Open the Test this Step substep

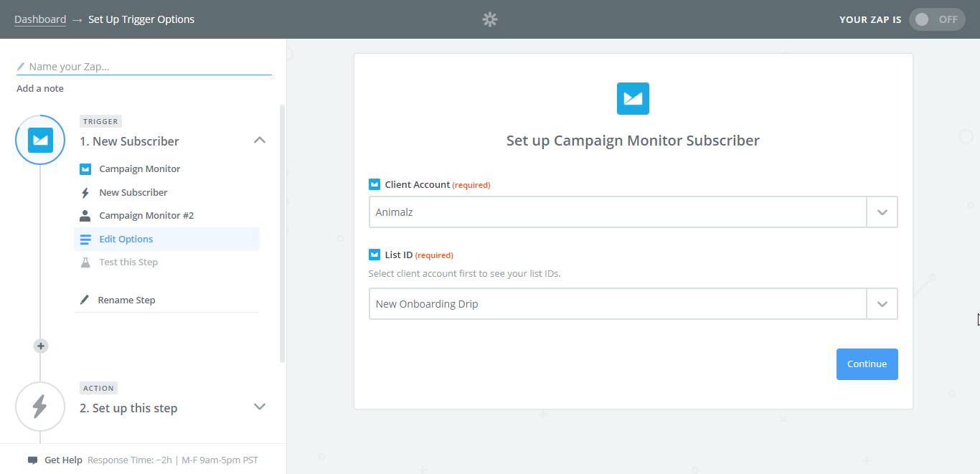coord(128,262)
